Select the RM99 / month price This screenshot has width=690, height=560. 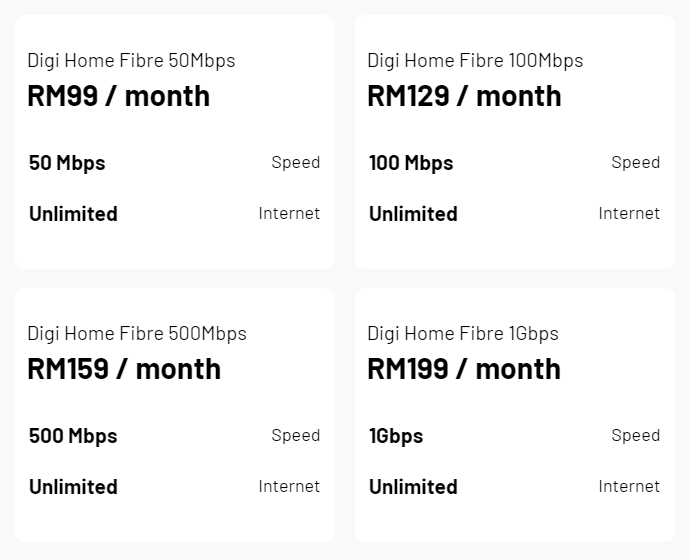click(118, 96)
